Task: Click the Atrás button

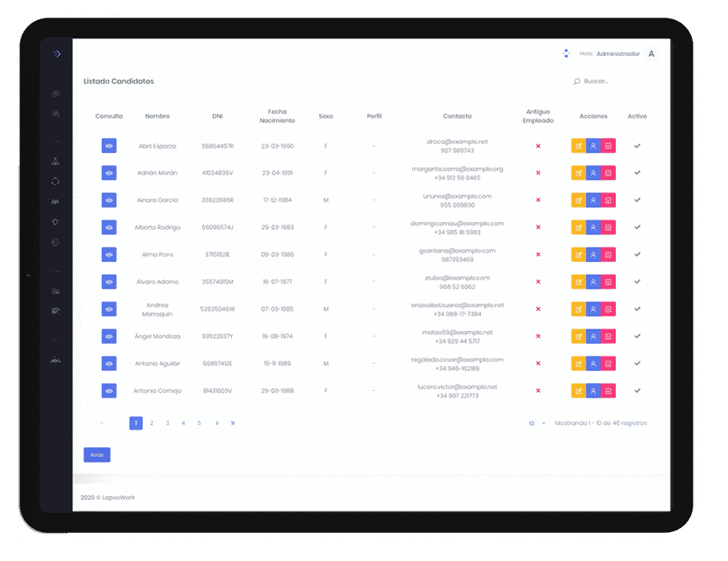Action: tap(97, 454)
